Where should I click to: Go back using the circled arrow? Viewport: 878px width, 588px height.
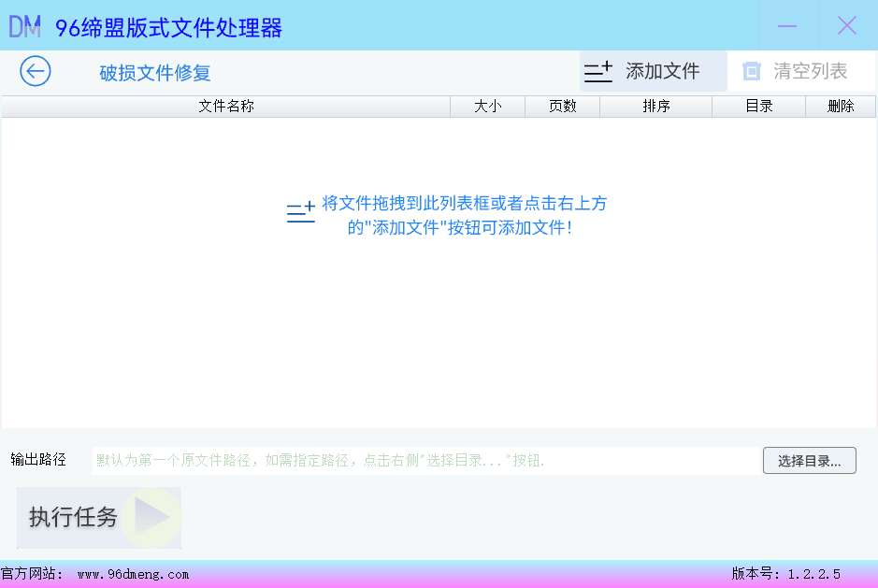[36, 71]
